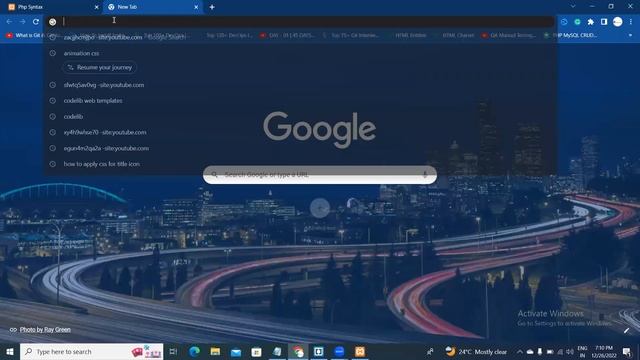Open the Extensions puzzle icon

click(591, 22)
